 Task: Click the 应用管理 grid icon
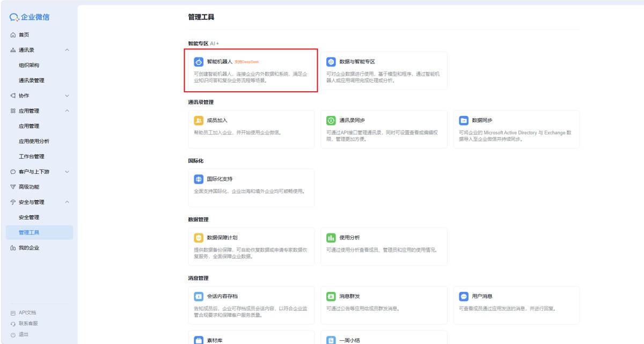[13, 111]
